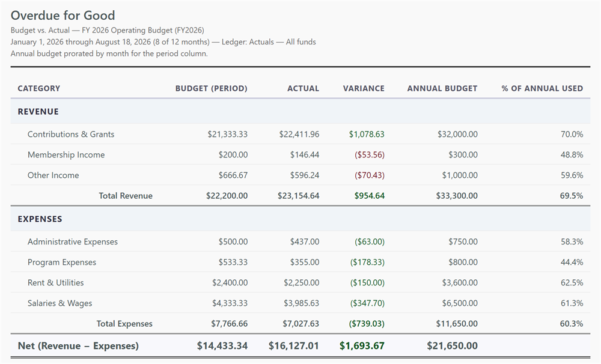Click the 'Overdue for Good' report title

coord(63,16)
